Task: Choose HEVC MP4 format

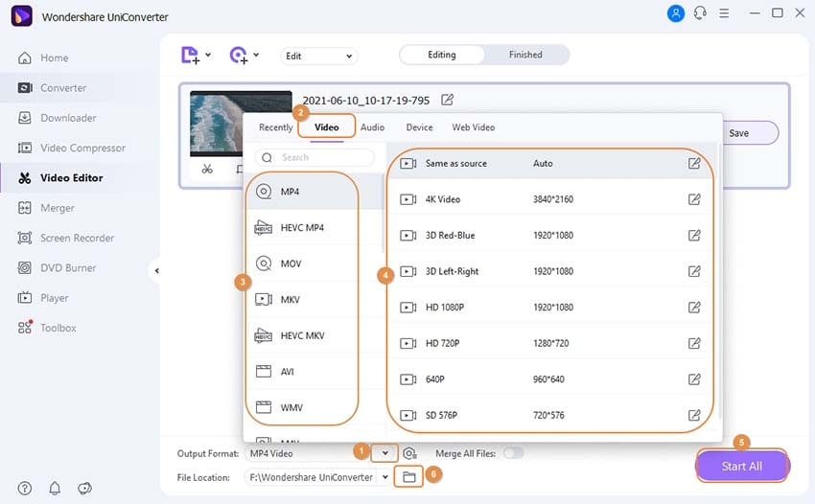Action: (x=314, y=228)
